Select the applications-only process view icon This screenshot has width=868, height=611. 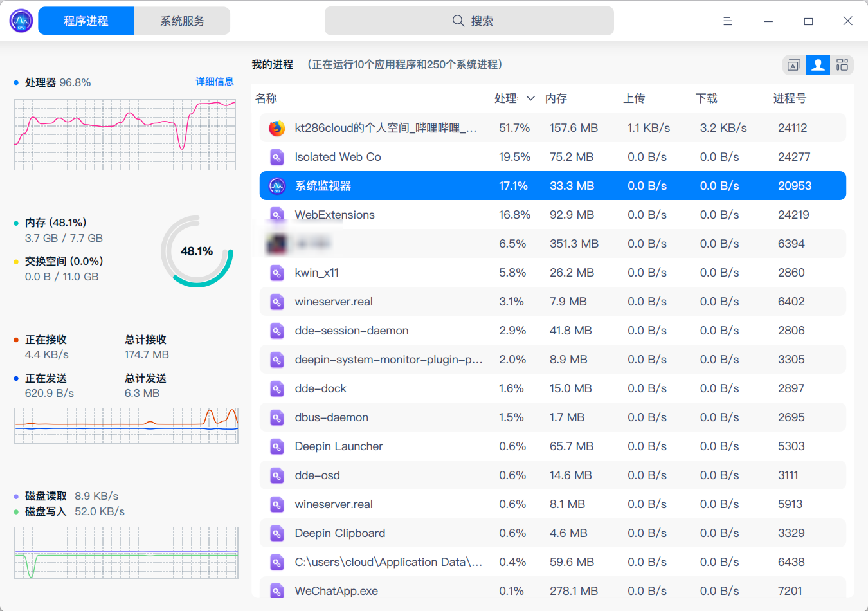click(x=791, y=64)
